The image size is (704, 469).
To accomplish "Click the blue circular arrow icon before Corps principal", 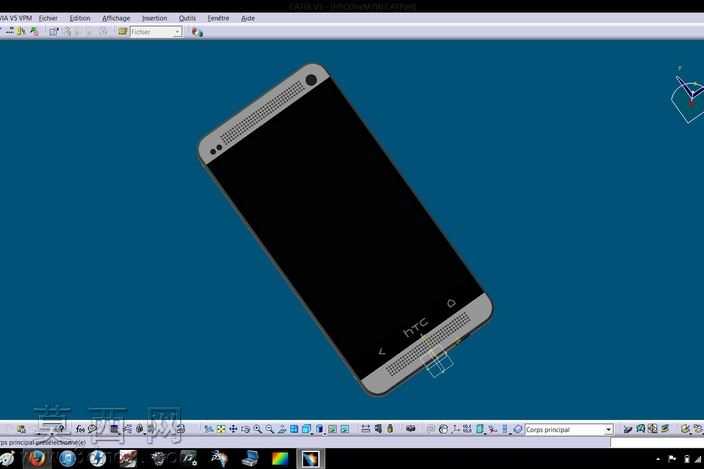I will [517, 429].
